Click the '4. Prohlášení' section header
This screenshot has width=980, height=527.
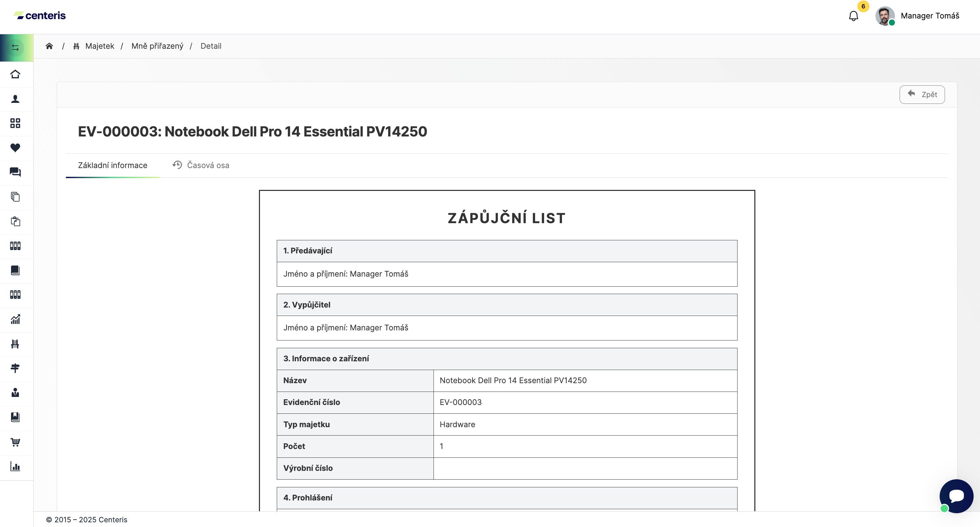click(507, 498)
